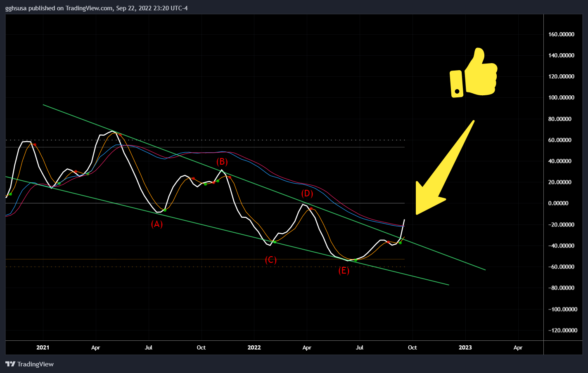Click the −100.00000 price axis label

[x=562, y=309]
